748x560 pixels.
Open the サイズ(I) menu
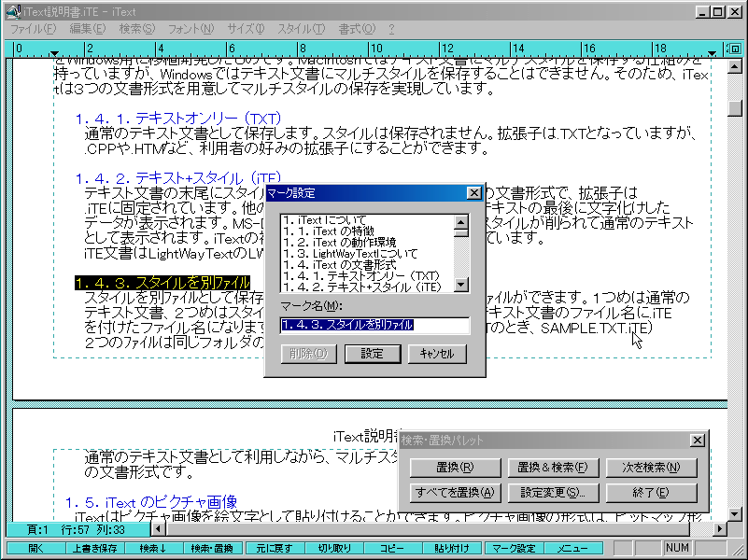point(246,29)
